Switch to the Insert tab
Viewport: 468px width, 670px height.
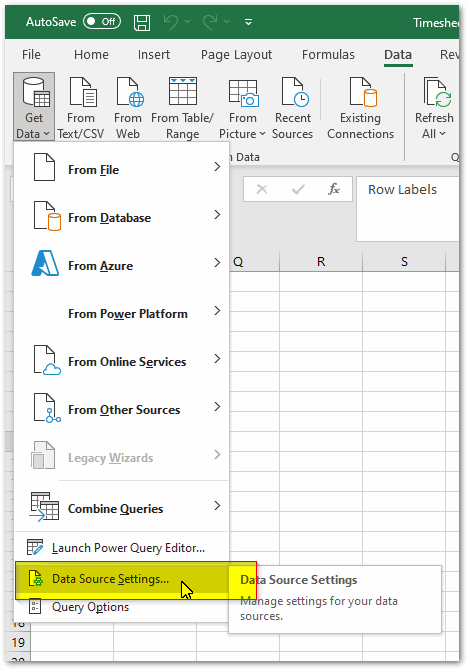(154, 55)
